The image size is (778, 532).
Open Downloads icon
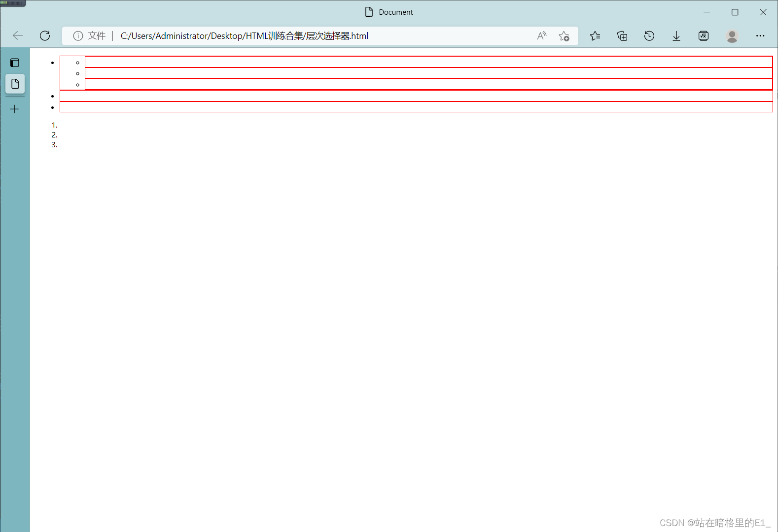coord(676,35)
